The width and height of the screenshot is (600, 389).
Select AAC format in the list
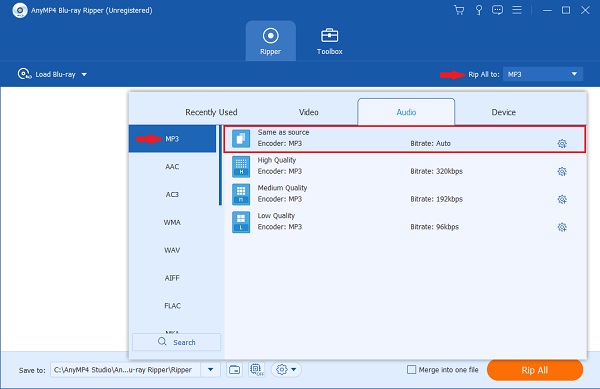(x=173, y=167)
